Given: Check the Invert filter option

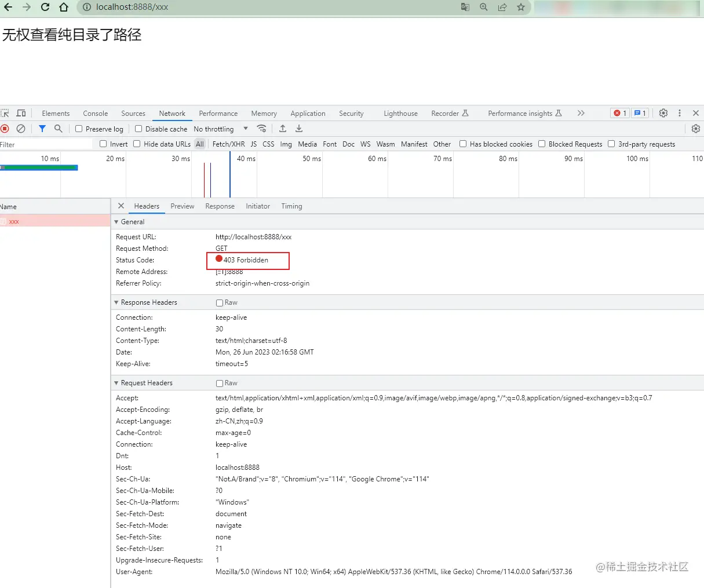Looking at the screenshot, I should pyautogui.click(x=103, y=144).
